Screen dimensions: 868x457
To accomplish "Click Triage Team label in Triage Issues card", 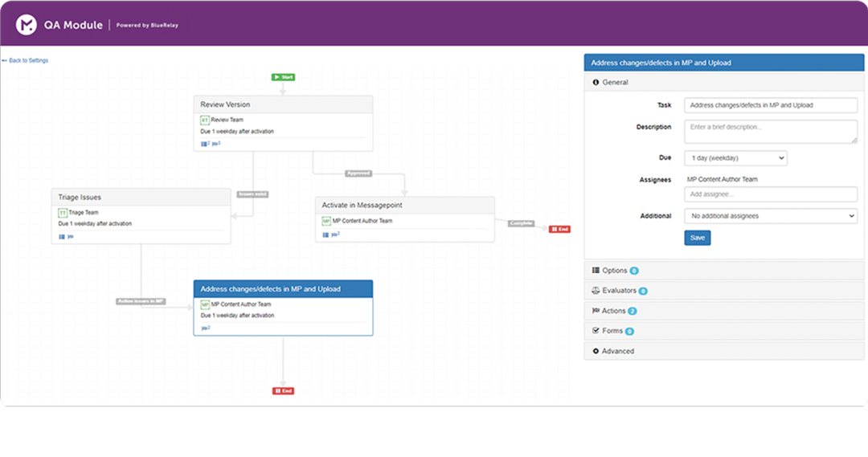I will [84, 213].
